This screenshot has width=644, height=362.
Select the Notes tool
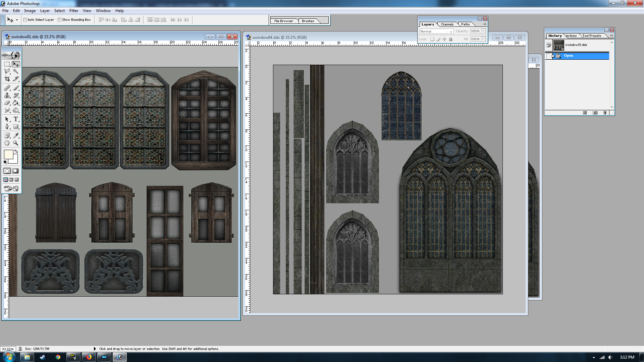[x=7, y=135]
